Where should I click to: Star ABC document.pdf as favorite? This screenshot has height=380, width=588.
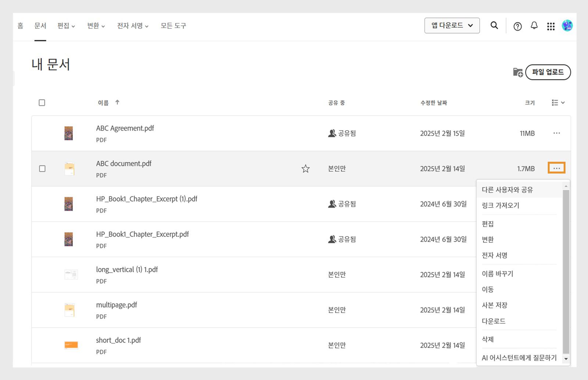305,168
